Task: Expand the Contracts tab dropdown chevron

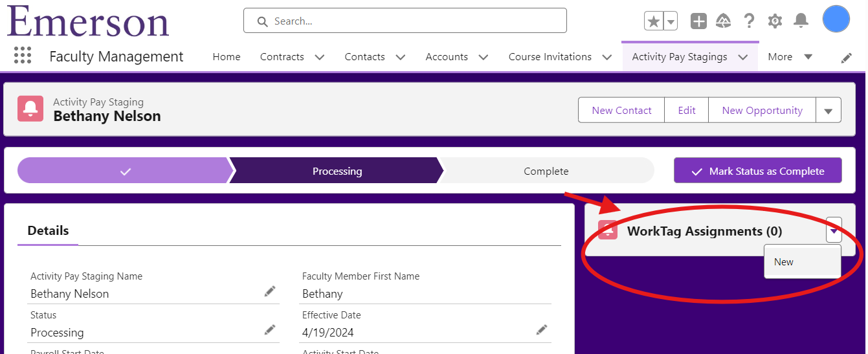Action: [x=320, y=57]
